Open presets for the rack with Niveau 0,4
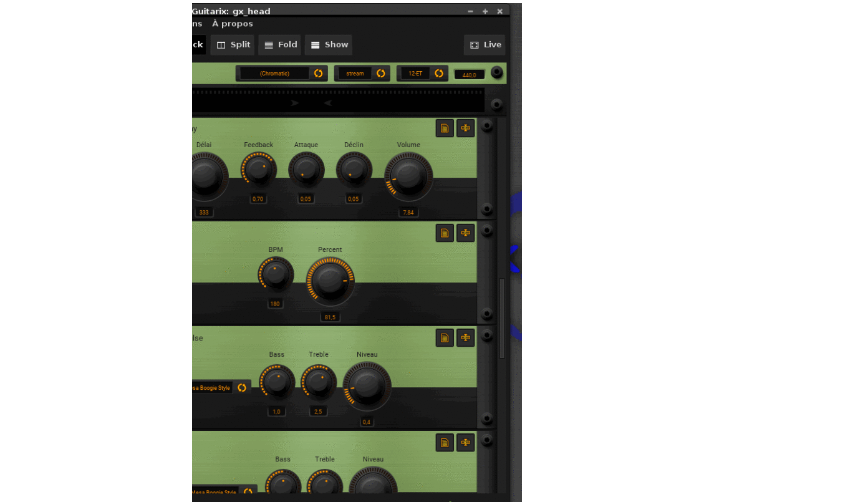868x502 pixels. coord(445,338)
